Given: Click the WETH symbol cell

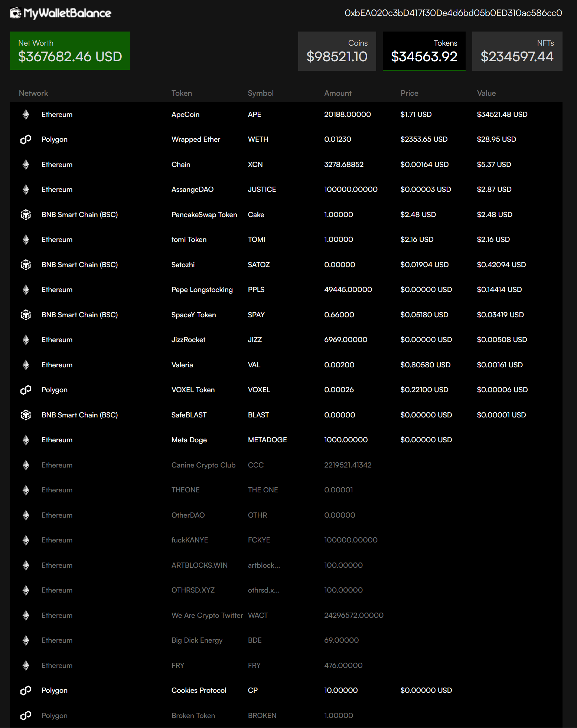Looking at the screenshot, I should click(258, 140).
